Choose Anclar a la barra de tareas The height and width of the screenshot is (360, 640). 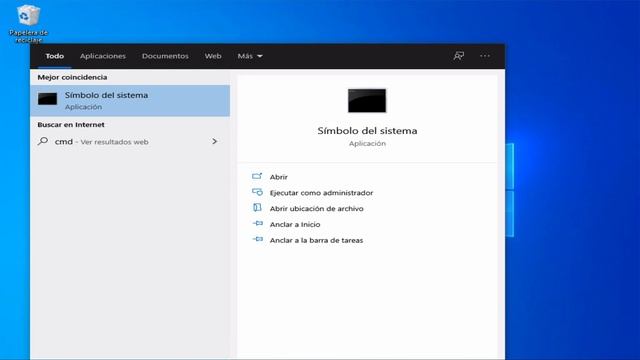(316, 240)
